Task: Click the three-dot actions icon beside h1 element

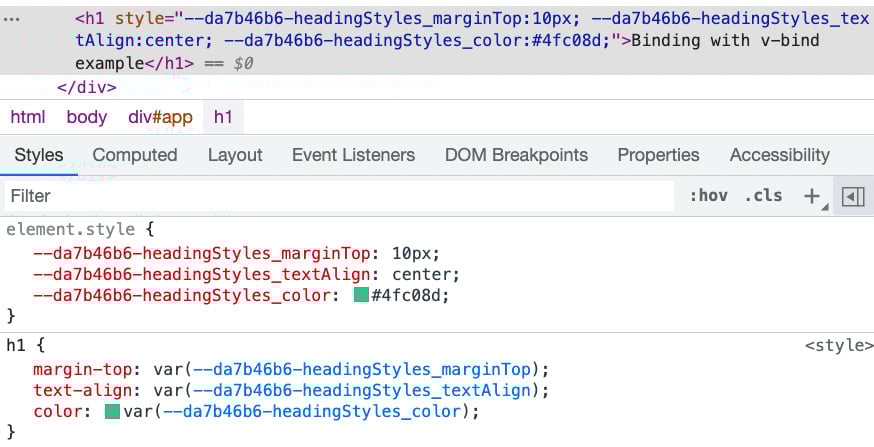Action: pos(11,19)
